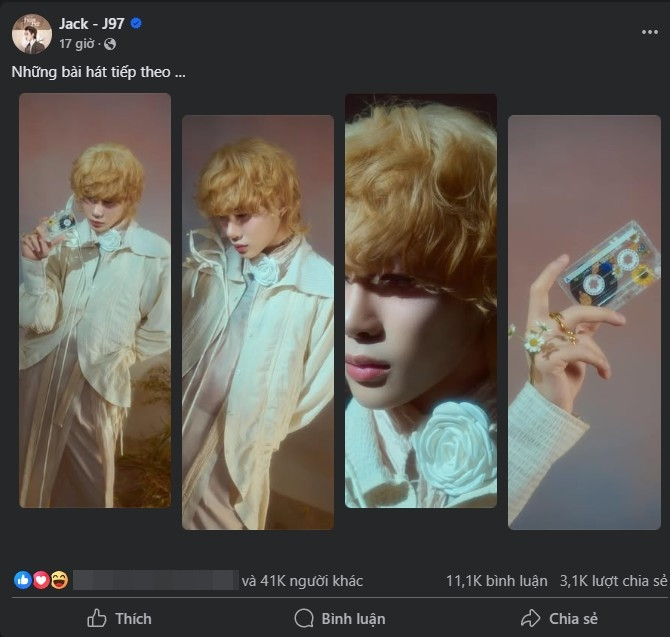Open Jack - J97 profile picture
This screenshot has height=637, width=670.
click(x=31, y=34)
